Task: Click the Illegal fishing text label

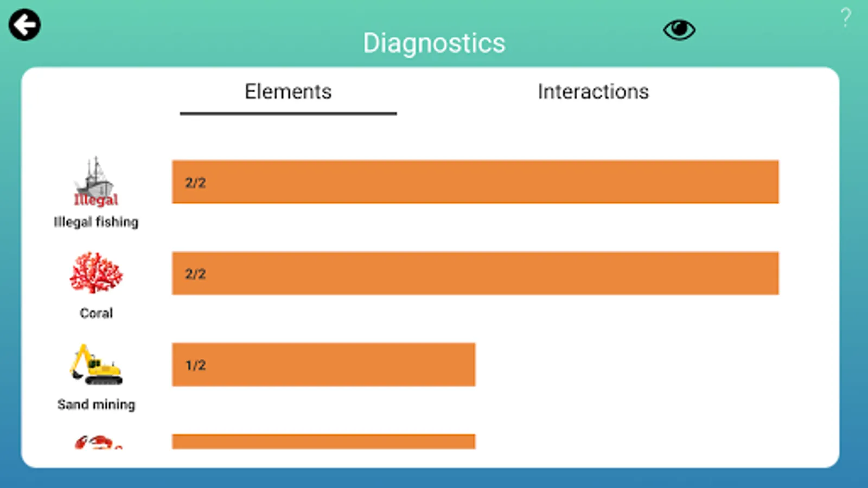Action: click(96, 222)
